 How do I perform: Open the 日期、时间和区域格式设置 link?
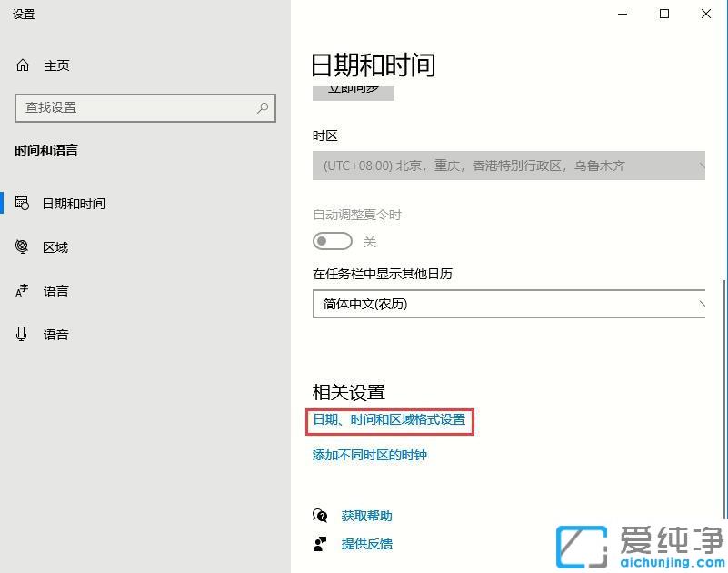[390, 422]
